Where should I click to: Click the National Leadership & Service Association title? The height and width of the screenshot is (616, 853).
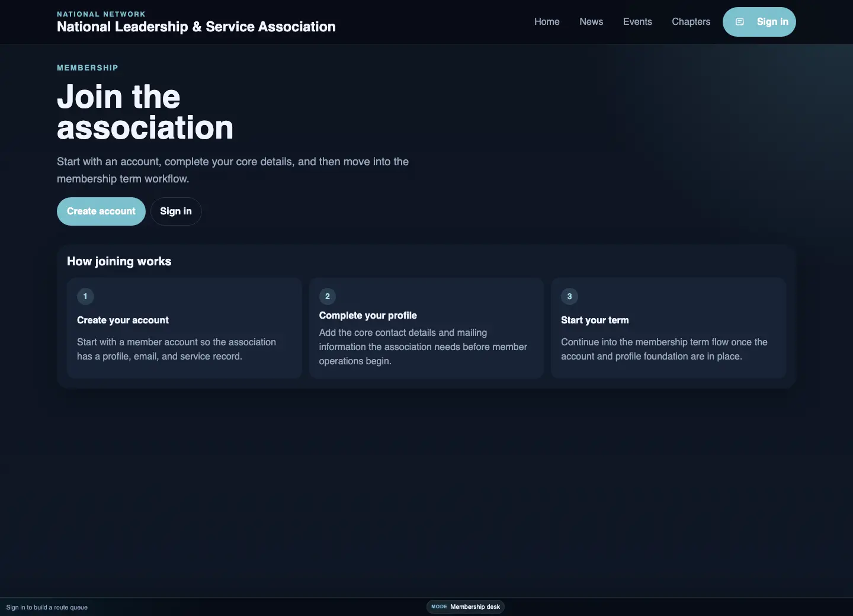(196, 27)
